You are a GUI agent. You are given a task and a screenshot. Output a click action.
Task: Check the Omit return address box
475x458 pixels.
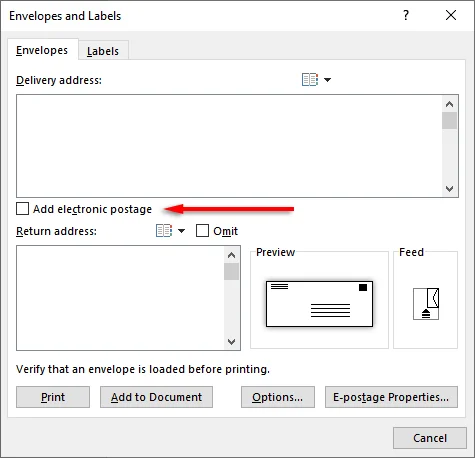click(202, 231)
